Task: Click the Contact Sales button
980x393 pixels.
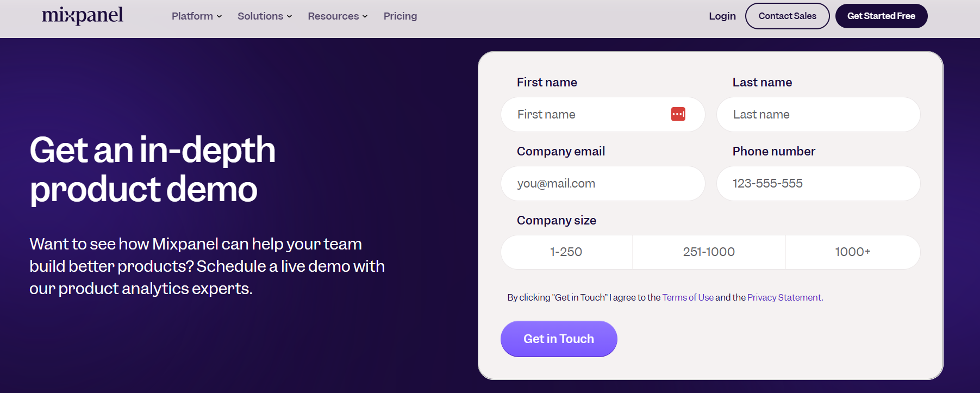Action: click(787, 16)
